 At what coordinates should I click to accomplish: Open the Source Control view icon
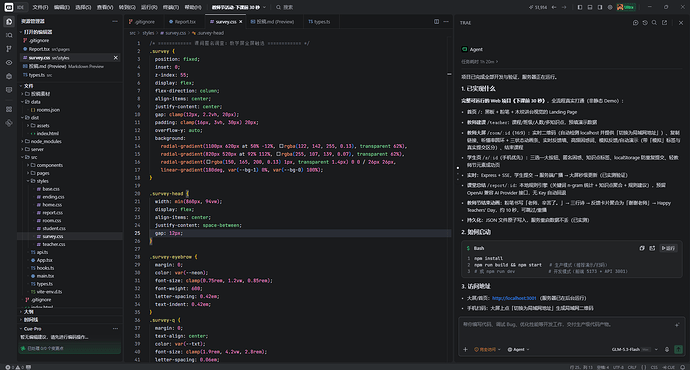point(9,49)
